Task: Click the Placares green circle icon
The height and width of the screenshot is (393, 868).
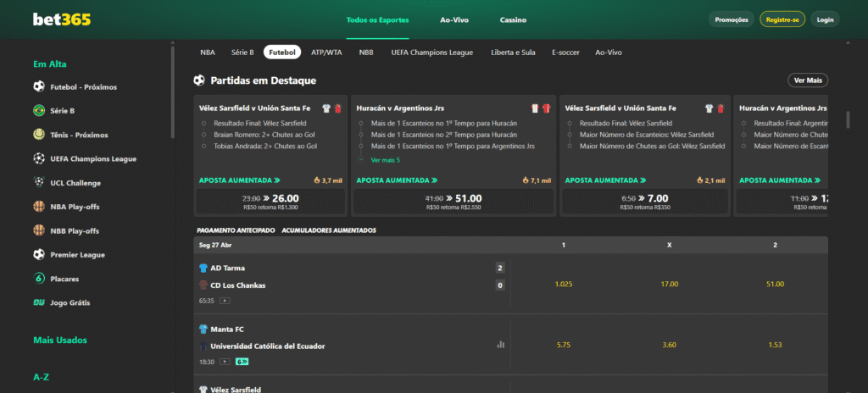Action: [x=39, y=279]
